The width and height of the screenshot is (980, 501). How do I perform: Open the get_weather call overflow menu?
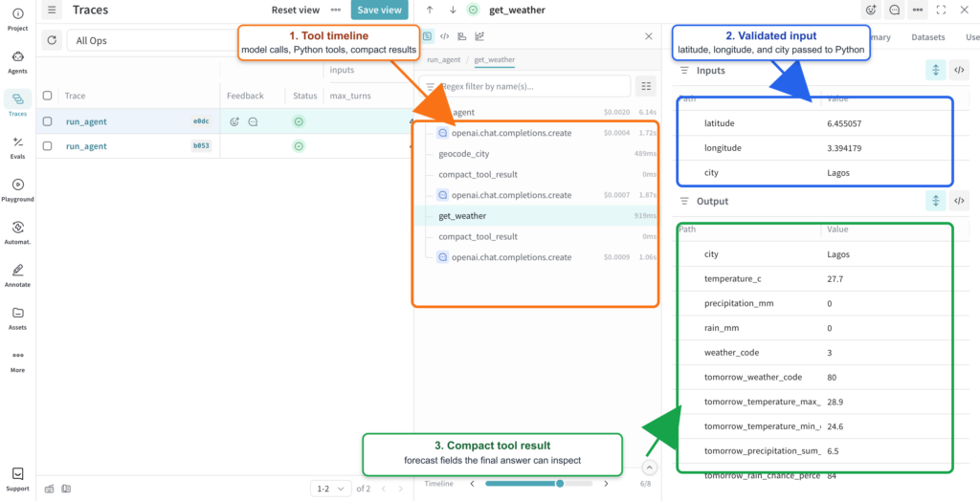pyautogui.click(x=918, y=10)
